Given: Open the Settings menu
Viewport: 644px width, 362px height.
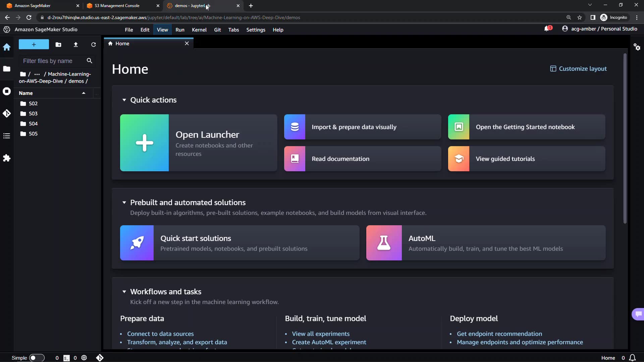Looking at the screenshot, I should coord(256,30).
